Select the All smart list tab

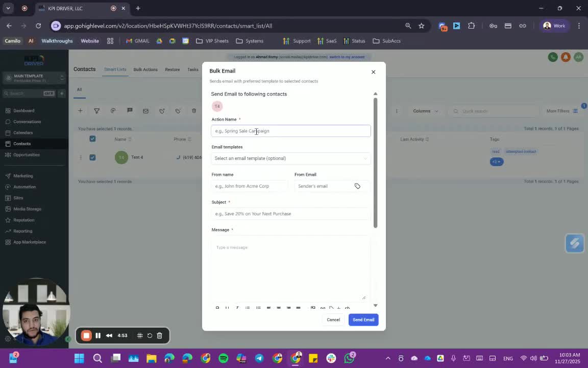(x=80, y=89)
